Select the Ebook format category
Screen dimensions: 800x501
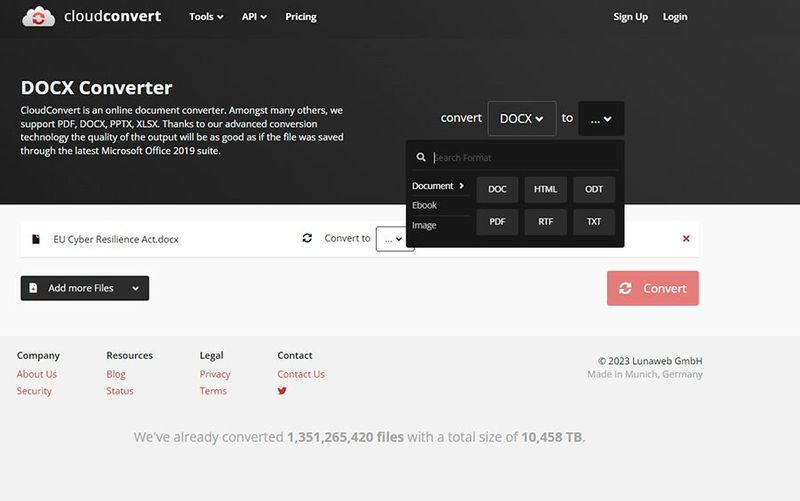(424, 205)
